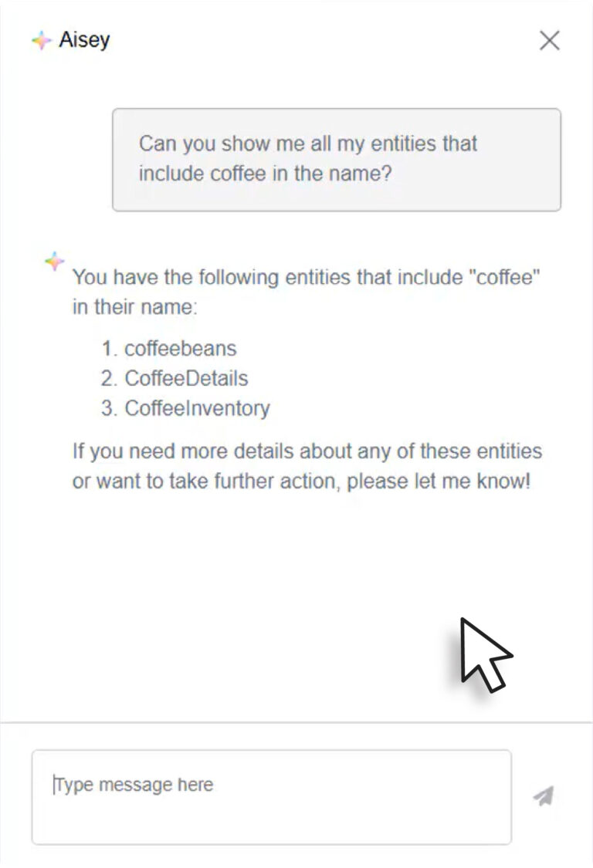Click the quoted word "coffee" in the reply

[x=504, y=277]
